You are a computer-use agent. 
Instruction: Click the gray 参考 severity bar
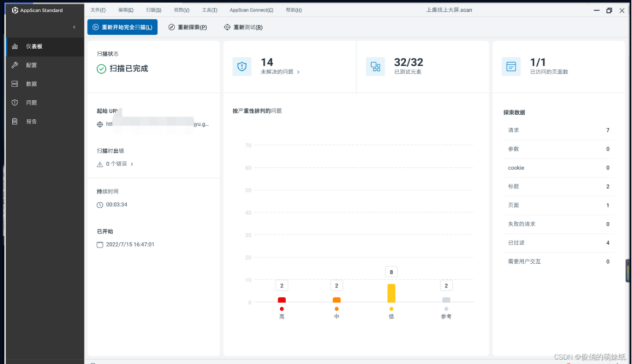pos(446,300)
